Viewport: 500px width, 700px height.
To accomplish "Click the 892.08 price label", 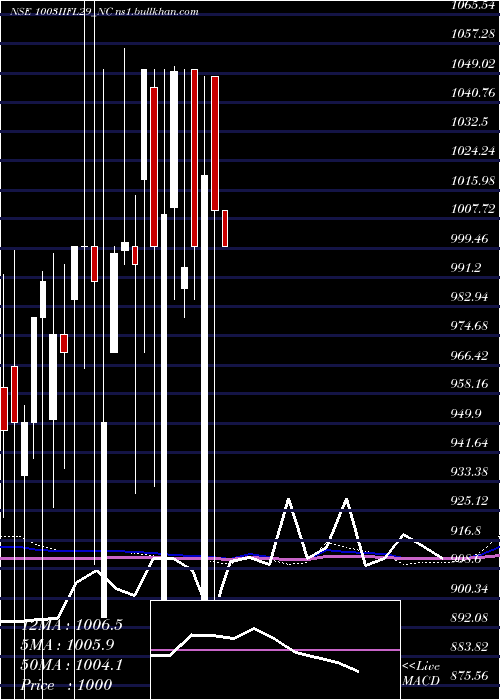I will [470, 617].
